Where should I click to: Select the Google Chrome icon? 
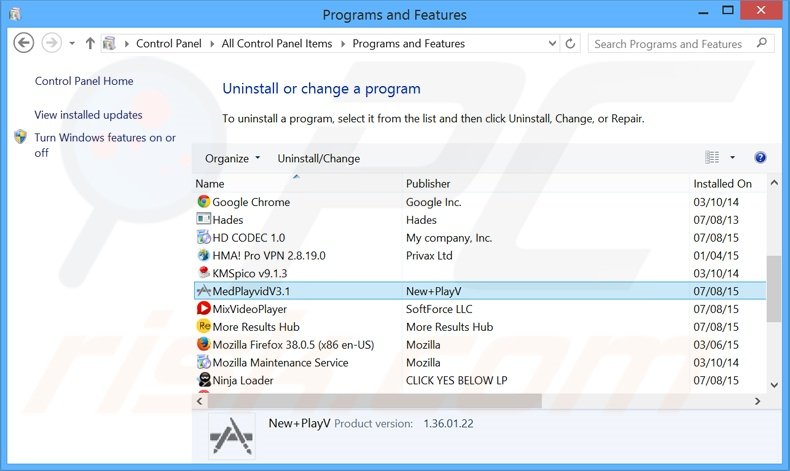tap(204, 202)
